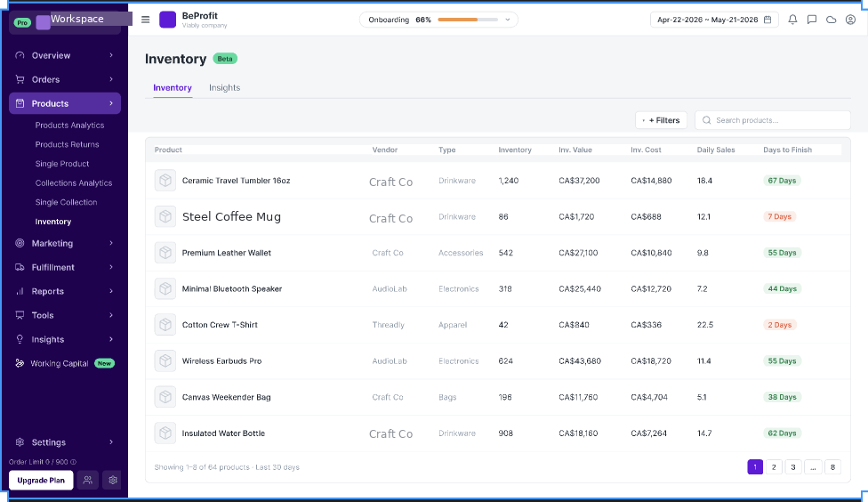Click the Marketing target icon
This screenshot has width=868, height=502.
(x=20, y=243)
